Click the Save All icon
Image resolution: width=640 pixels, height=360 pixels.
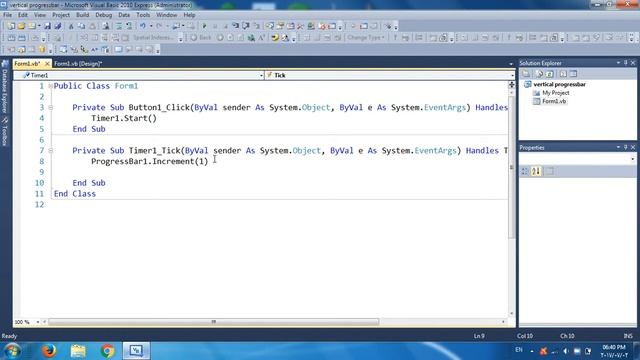[x=58, y=26]
